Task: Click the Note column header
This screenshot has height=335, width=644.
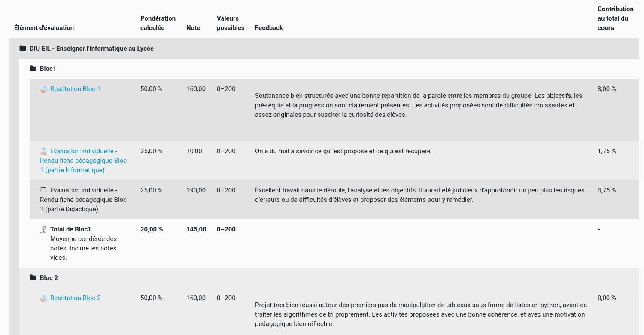Action: 193,27
